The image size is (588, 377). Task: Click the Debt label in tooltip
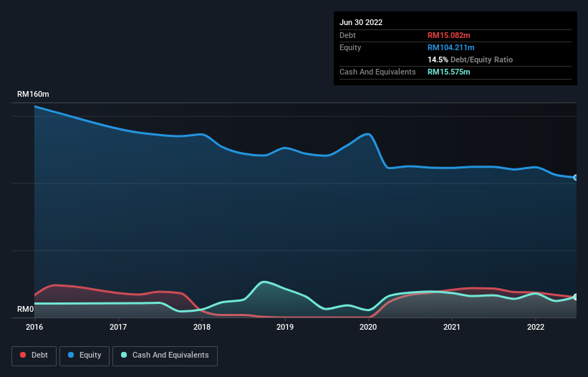tap(347, 35)
